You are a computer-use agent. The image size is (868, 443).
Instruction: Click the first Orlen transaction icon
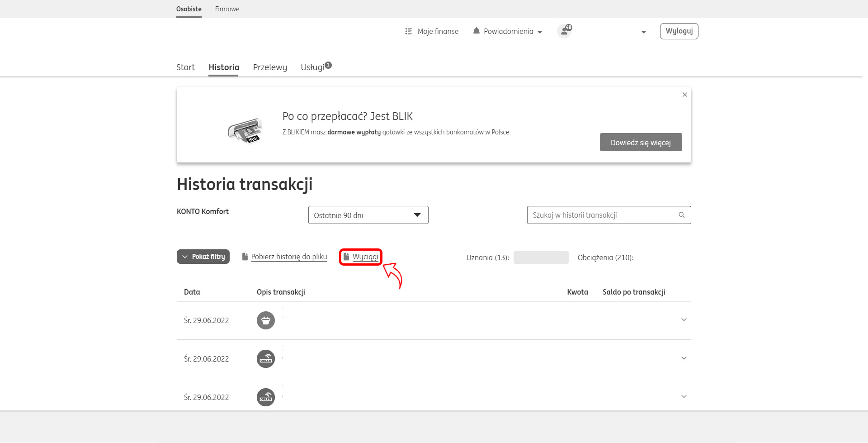[266, 359]
